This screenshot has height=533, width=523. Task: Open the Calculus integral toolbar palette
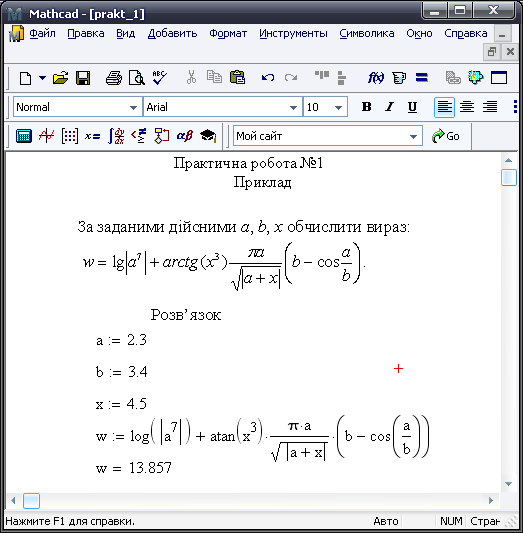[116, 136]
